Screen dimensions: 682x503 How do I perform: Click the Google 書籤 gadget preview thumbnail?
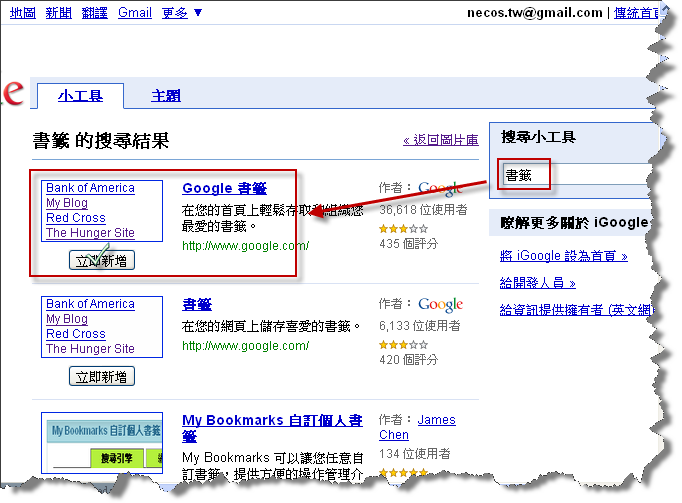102,211
